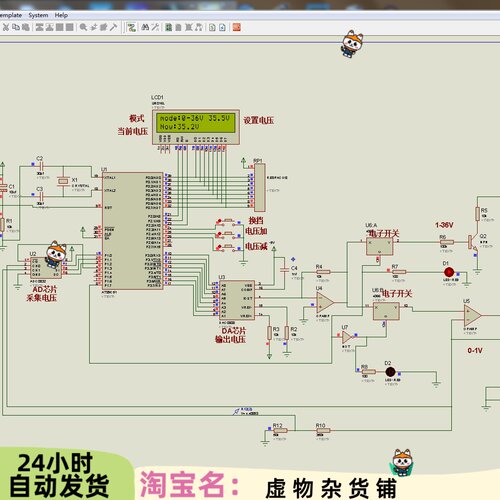This screenshot has width=500, height=500.
Task: Select the U4 op-amp symbol
Action: (x=325, y=303)
